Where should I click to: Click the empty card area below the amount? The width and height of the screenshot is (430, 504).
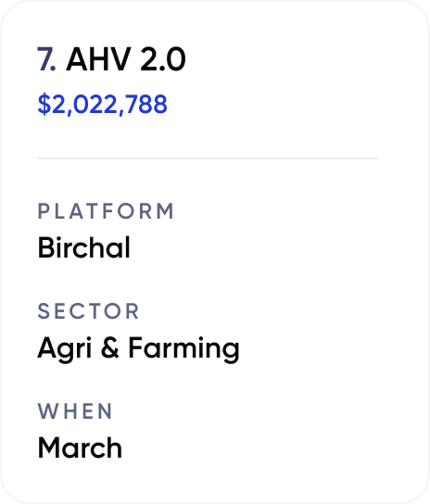(x=208, y=136)
